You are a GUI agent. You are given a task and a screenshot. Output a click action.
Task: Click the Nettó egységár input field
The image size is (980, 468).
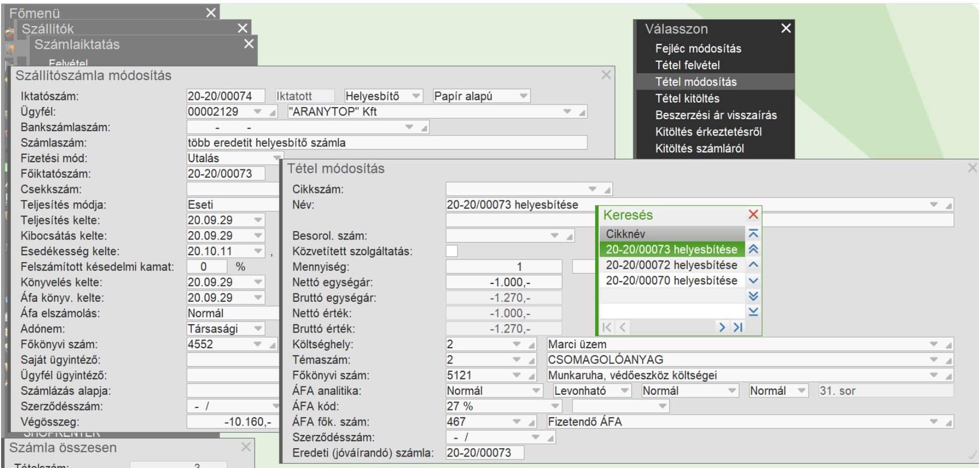tap(504, 282)
